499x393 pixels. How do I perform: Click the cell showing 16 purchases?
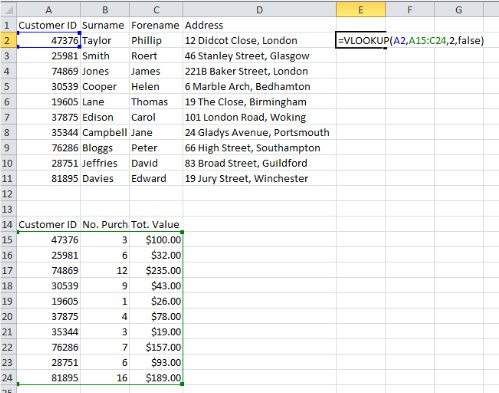105,378
